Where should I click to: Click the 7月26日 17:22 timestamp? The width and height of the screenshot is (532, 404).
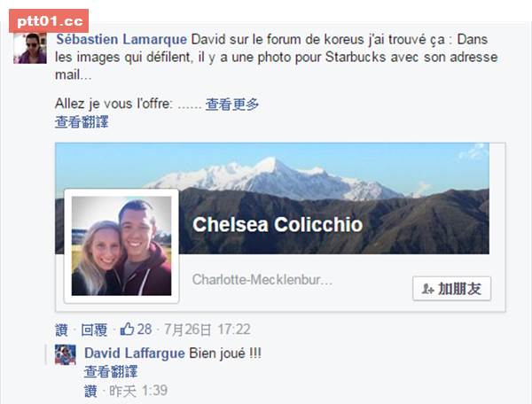[207, 330]
